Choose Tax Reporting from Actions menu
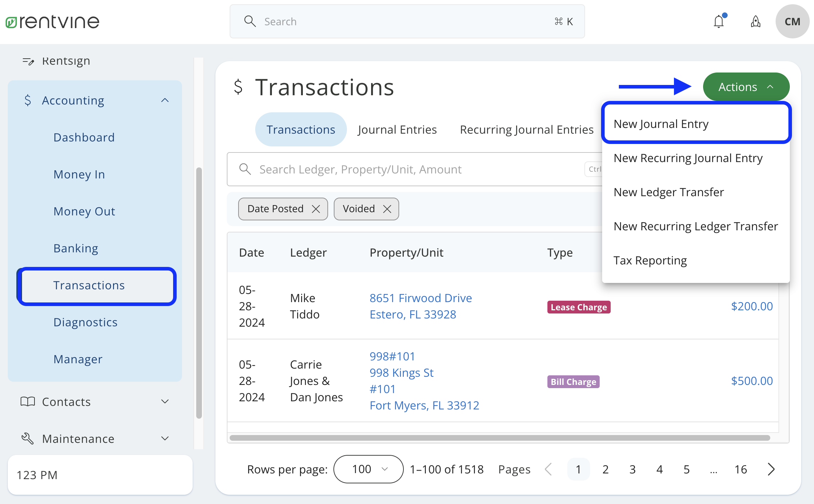This screenshot has width=814, height=504. point(650,261)
